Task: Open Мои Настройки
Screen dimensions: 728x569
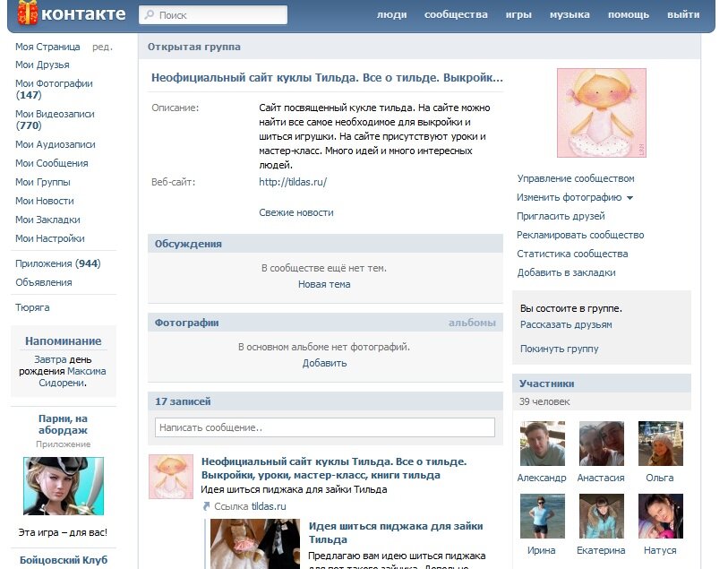Action: tap(50, 238)
